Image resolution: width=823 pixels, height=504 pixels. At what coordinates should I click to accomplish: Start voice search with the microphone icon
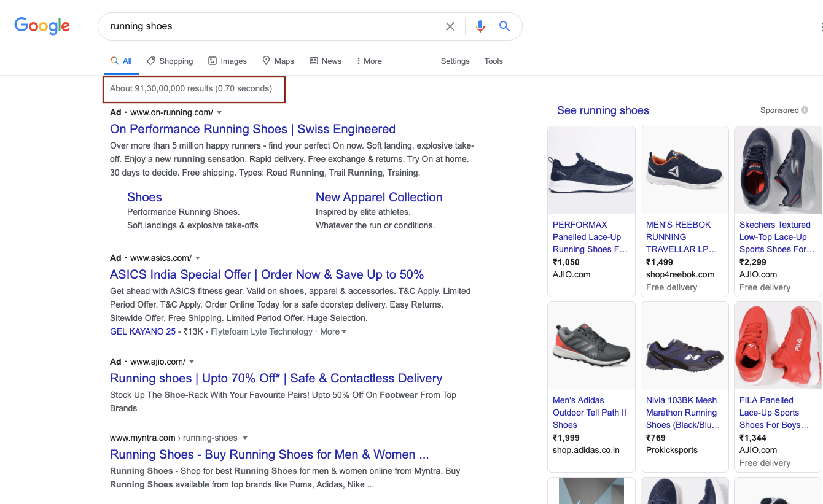click(x=480, y=26)
